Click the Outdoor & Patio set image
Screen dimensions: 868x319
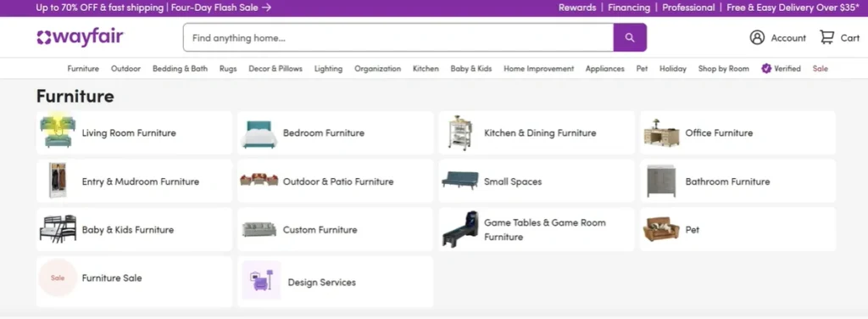pyautogui.click(x=259, y=180)
